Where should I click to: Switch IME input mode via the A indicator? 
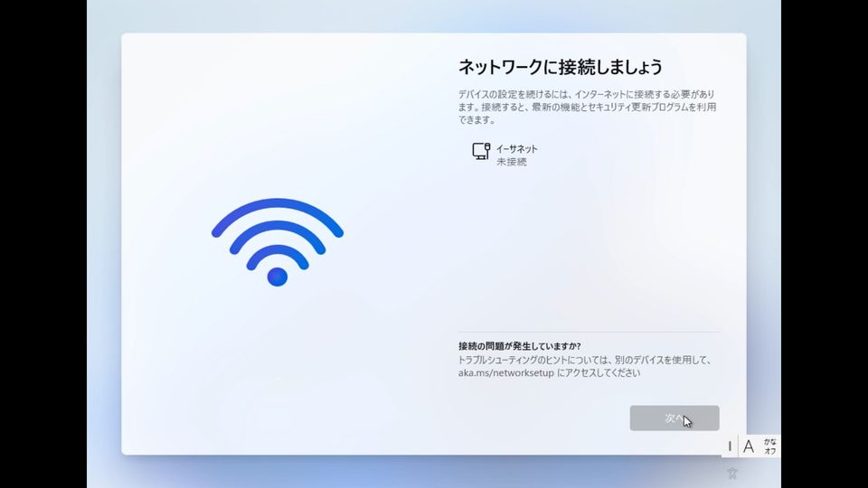[x=749, y=446]
